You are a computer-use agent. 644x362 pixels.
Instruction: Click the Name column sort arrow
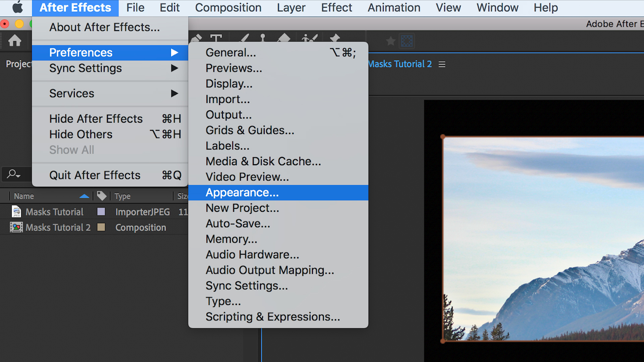pyautogui.click(x=84, y=196)
